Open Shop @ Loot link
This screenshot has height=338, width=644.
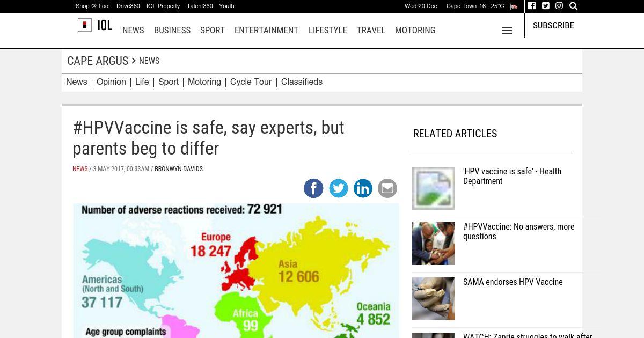tap(93, 6)
